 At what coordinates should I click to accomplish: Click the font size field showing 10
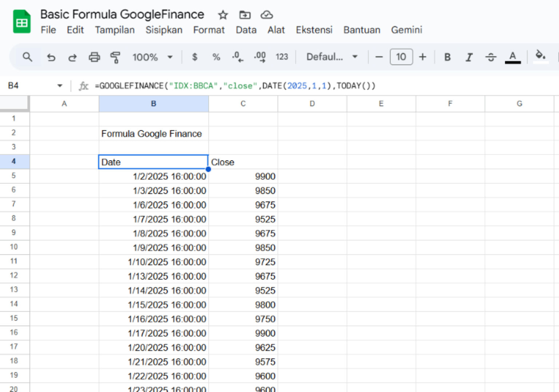tap(401, 57)
